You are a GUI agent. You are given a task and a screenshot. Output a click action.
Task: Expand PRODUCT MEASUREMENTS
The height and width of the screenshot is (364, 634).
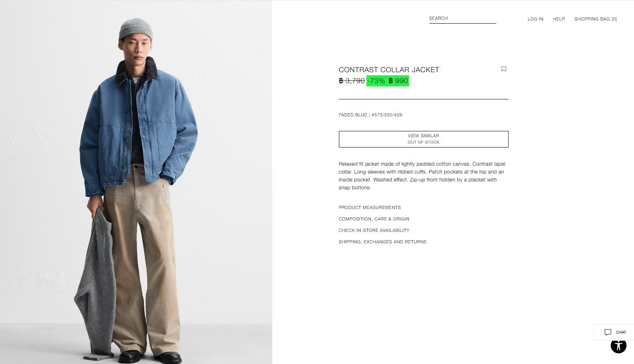click(x=370, y=207)
